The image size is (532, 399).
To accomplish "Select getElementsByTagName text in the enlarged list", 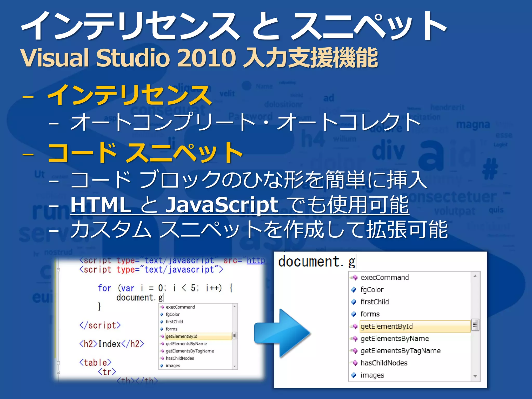I will pos(401,351).
